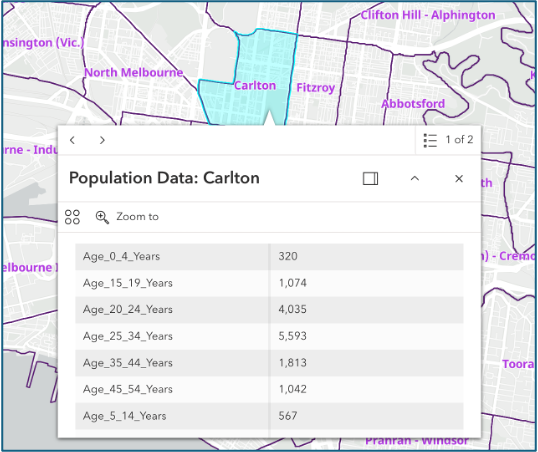Select the Abbotsford area on map
The image size is (538, 452).
point(413,104)
